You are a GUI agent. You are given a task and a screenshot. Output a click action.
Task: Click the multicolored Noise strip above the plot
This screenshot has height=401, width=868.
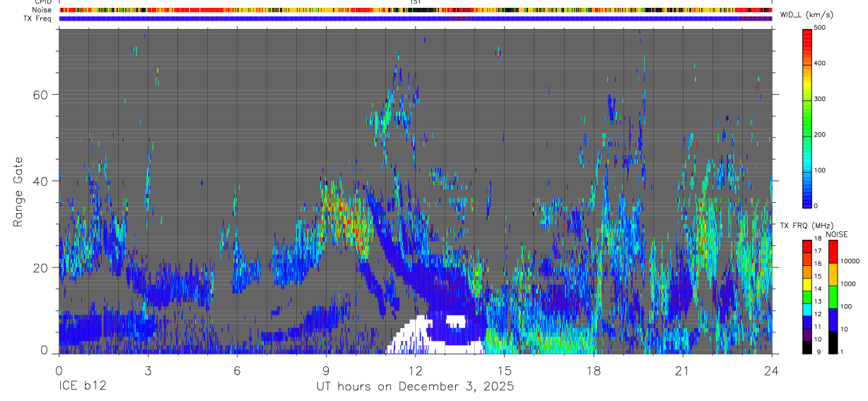[415, 10]
